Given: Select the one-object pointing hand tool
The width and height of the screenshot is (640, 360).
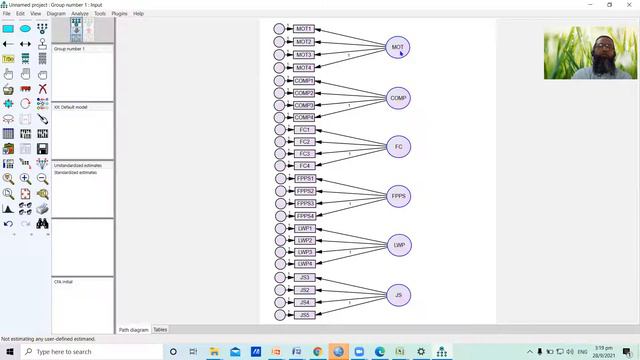Looking at the screenshot, I should (x=8, y=74).
